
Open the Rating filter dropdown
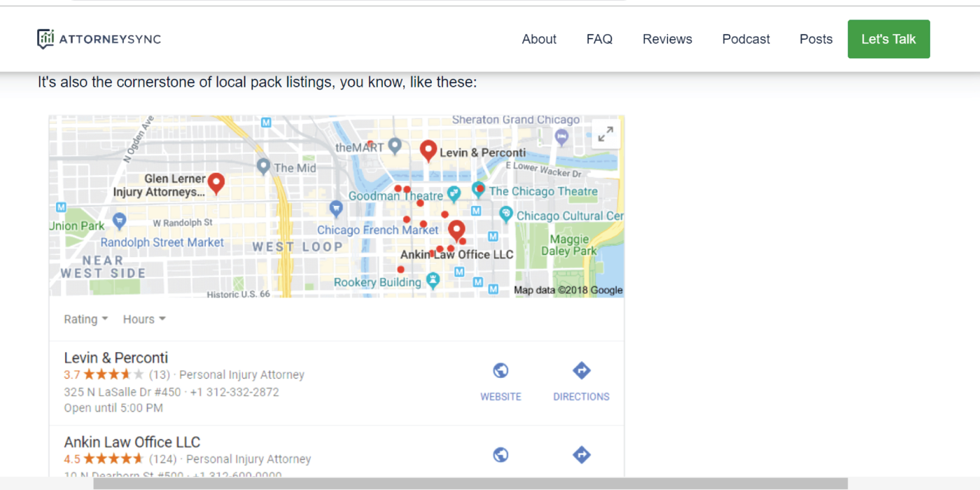(x=86, y=319)
